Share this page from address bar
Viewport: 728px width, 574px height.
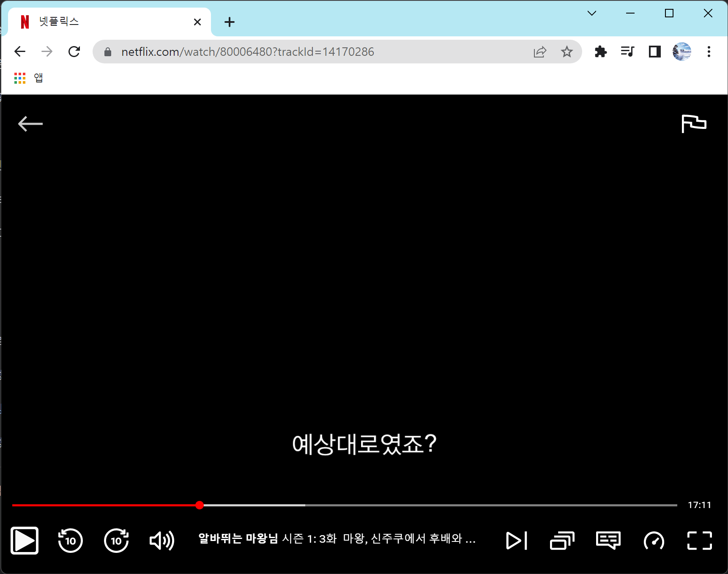pyautogui.click(x=540, y=52)
